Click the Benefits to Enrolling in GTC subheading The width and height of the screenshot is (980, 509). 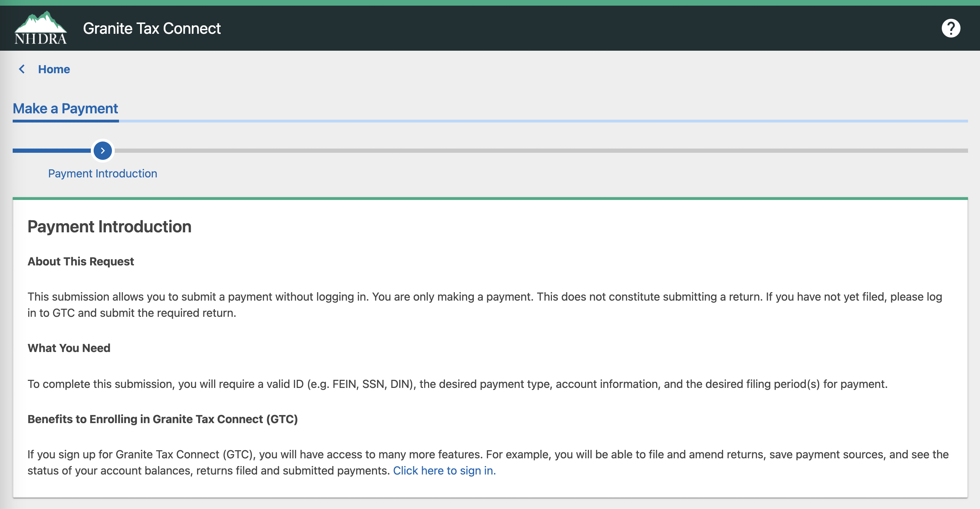pyautogui.click(x=162, y=419)
